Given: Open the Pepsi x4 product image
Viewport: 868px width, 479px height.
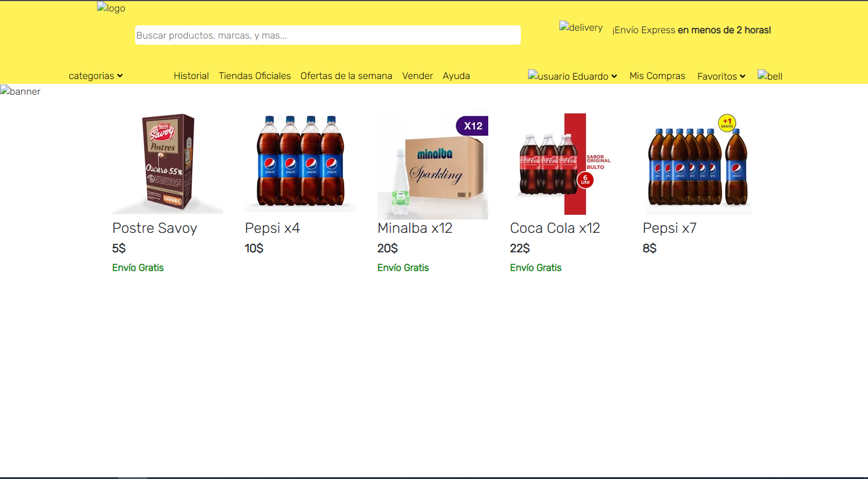Looking at the screenshot, I should point(300,163).
